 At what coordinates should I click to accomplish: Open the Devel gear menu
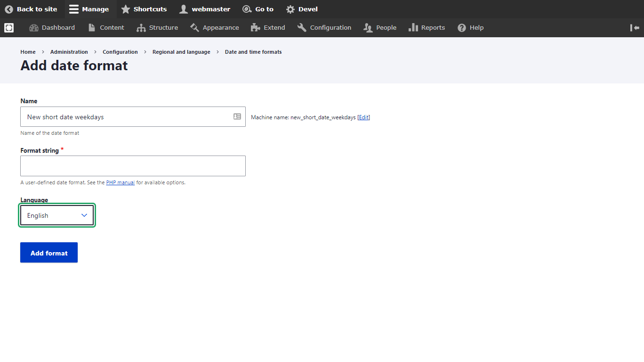coord(290,9)
